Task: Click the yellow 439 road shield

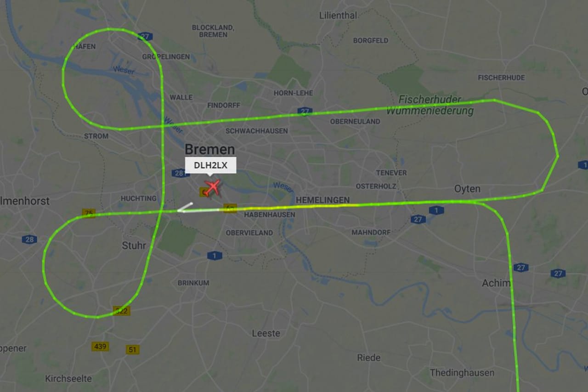Action: tap(100, 346)
